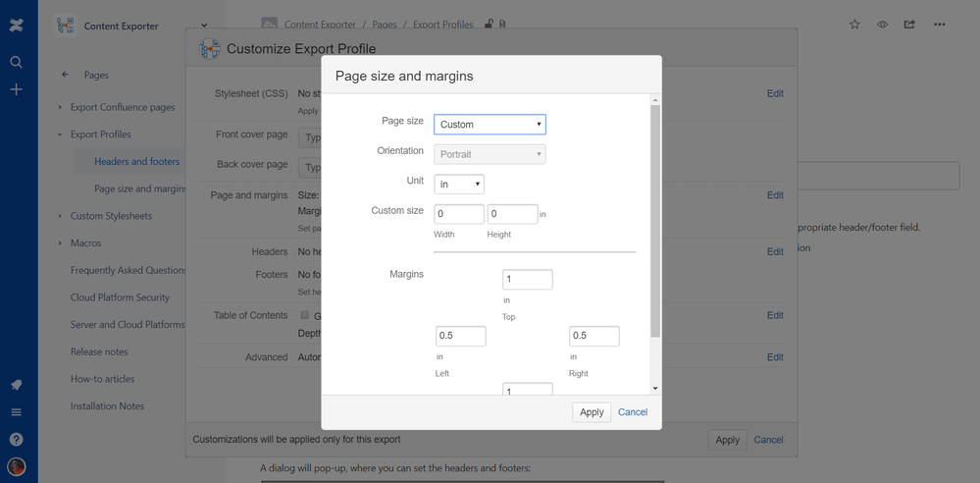The image size is (980, 483).
Task: Open the Back cover page dropdown
Action: pos(310,168)
